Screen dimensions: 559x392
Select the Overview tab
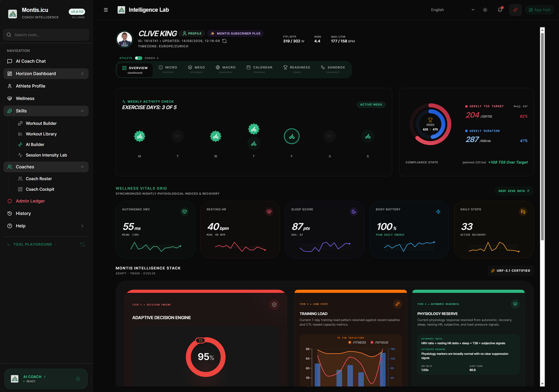(x=135, y=70)
